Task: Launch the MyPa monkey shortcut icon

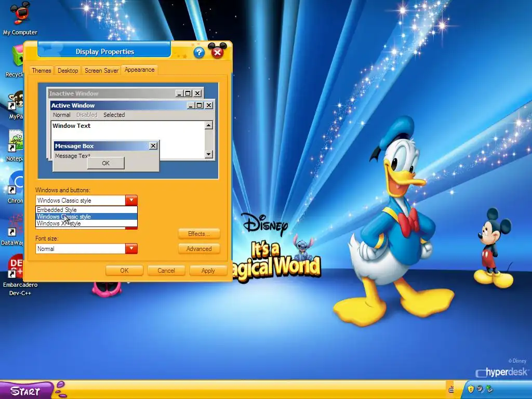Action: point(16,105)
